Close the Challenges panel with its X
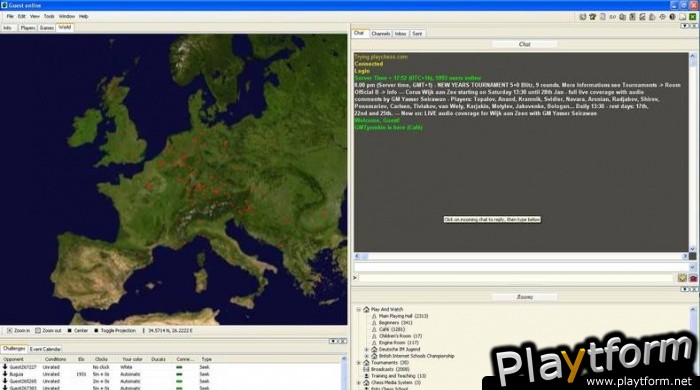Viewport: 700px width, 390px height. [x=342, y=341]
